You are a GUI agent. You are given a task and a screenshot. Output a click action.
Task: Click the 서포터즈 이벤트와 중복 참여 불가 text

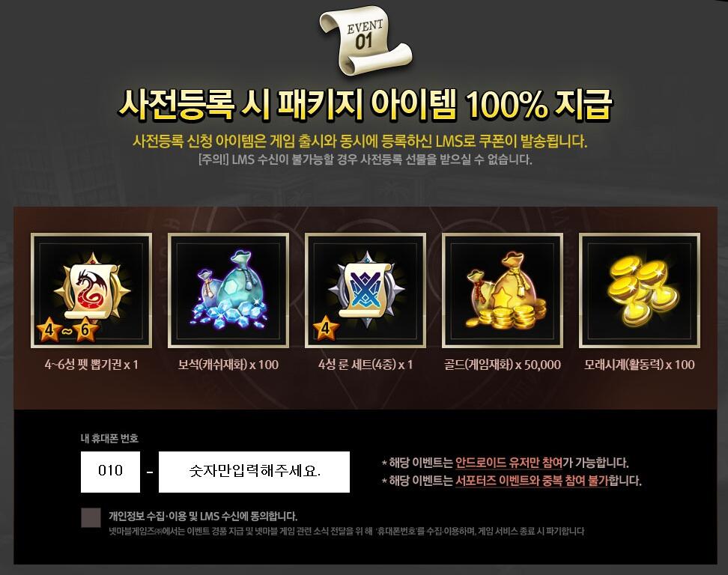point(531,481)
